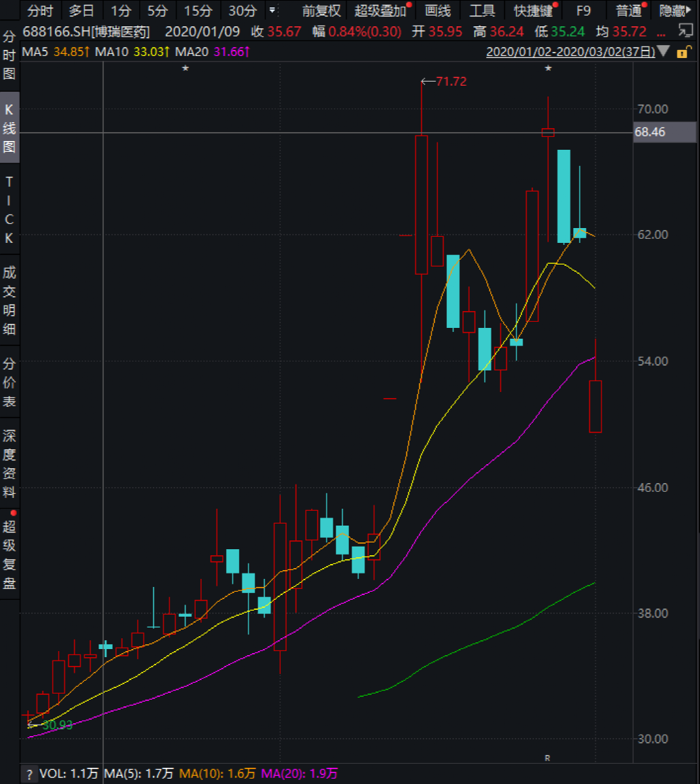Image resolution: width=700 pixels, height=784 pixels.
Task: Open the 成交明细 side tab
Action: 9,301
